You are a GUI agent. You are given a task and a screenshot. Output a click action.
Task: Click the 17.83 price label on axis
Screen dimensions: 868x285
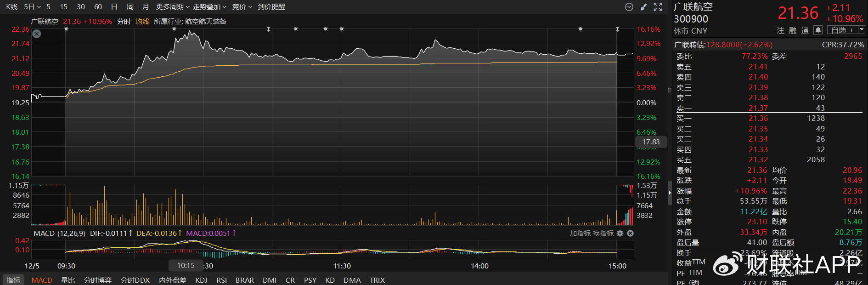pyautogui.click(x=651, y=142)
